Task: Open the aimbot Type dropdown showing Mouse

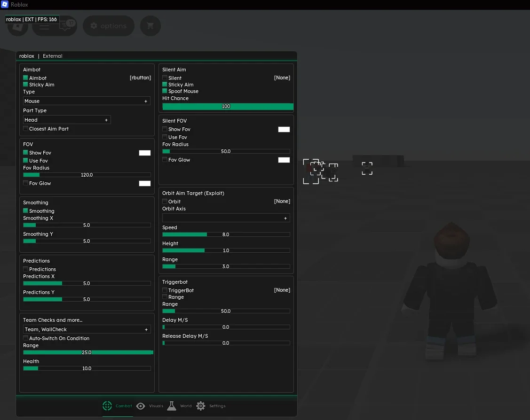Action: tap(87, 101)
